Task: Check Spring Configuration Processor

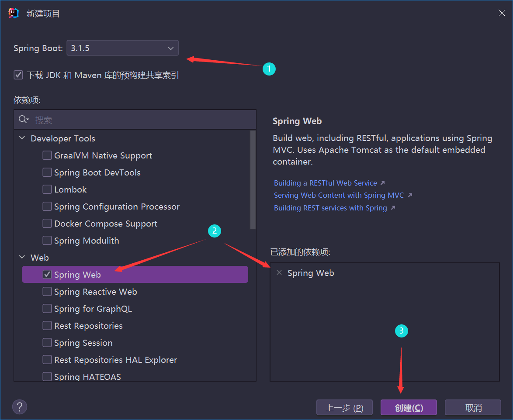Action: pos(47,206)
